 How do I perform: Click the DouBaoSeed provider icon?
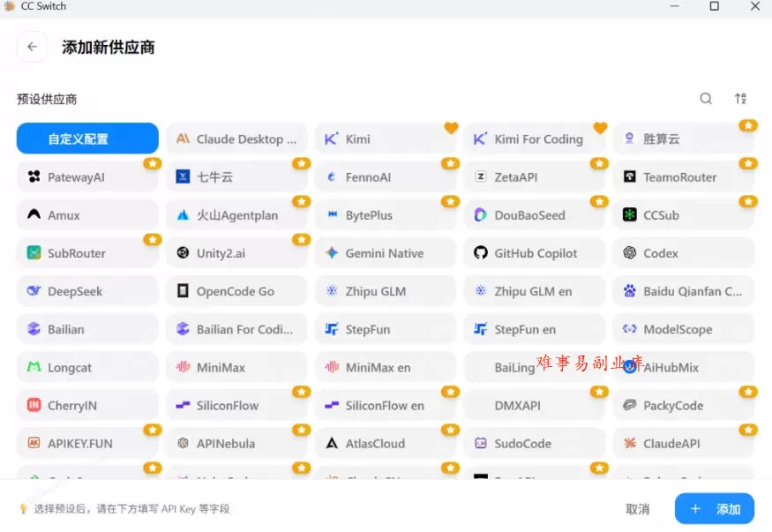click(x=481, y=214)
